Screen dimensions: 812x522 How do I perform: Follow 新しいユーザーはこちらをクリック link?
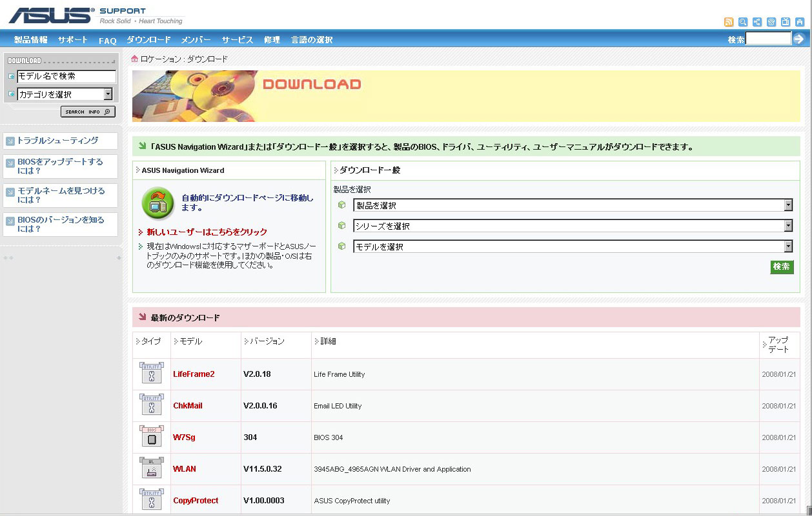[207, 232]
